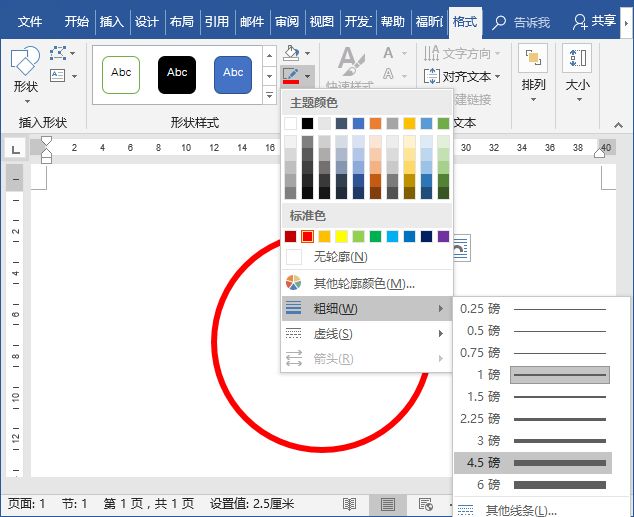
Task: Switch to the 开始 tab
Action: click(76, 21)
